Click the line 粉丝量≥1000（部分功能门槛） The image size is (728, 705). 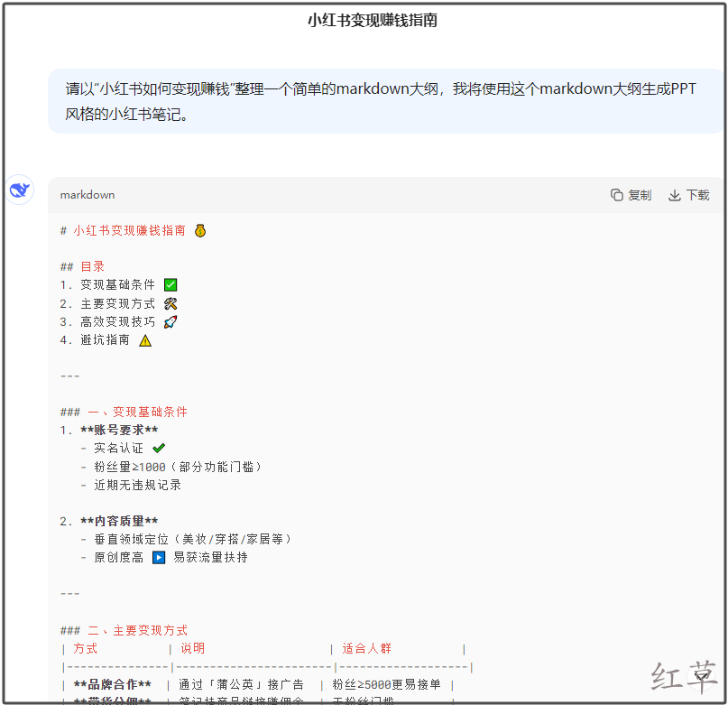(x=178, y=467)
